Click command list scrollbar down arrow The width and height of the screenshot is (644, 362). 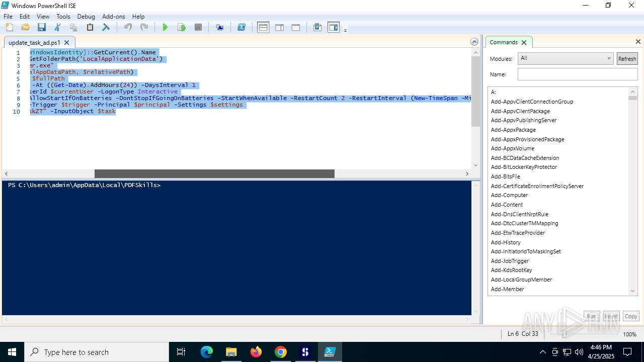(633, 291)
